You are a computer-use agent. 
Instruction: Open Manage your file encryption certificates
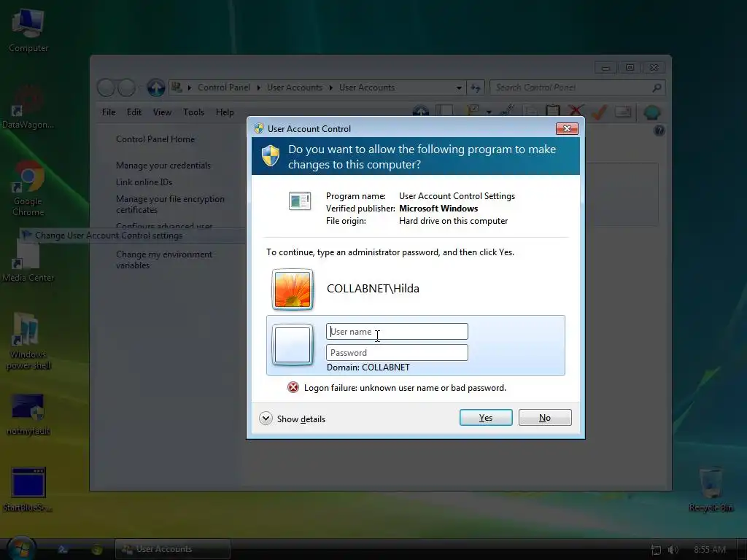click(170, 204)
